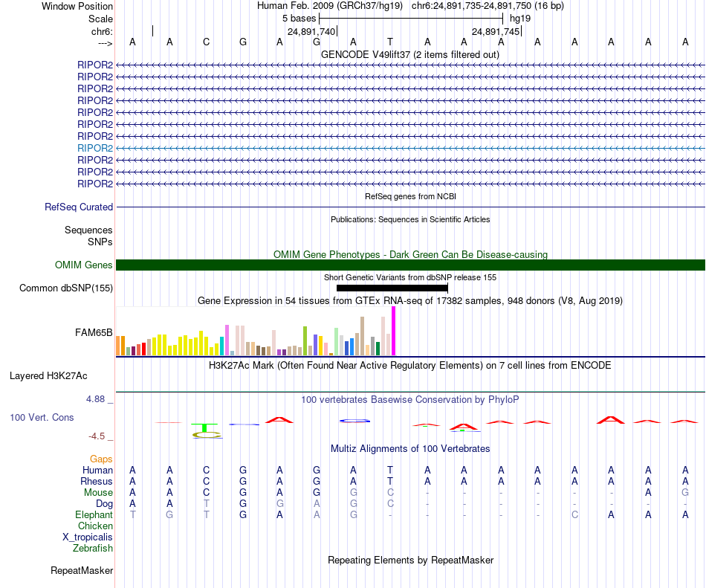
Task: Open '100 vertebrates Basewise Conservation by PhyloP' title
Action: point(410,399)
